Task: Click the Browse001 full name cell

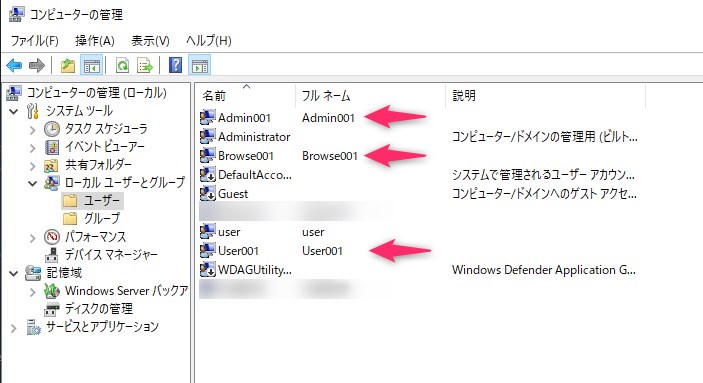Action: 330,156
